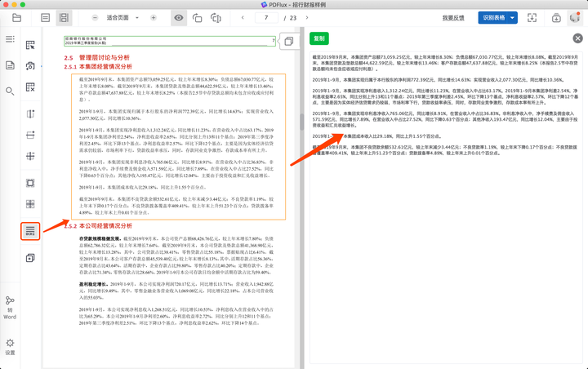Click the heading 2.5.1 本集团经营情况分析
Viewport: 588px width, 369px height.
(x=98, y=67)
